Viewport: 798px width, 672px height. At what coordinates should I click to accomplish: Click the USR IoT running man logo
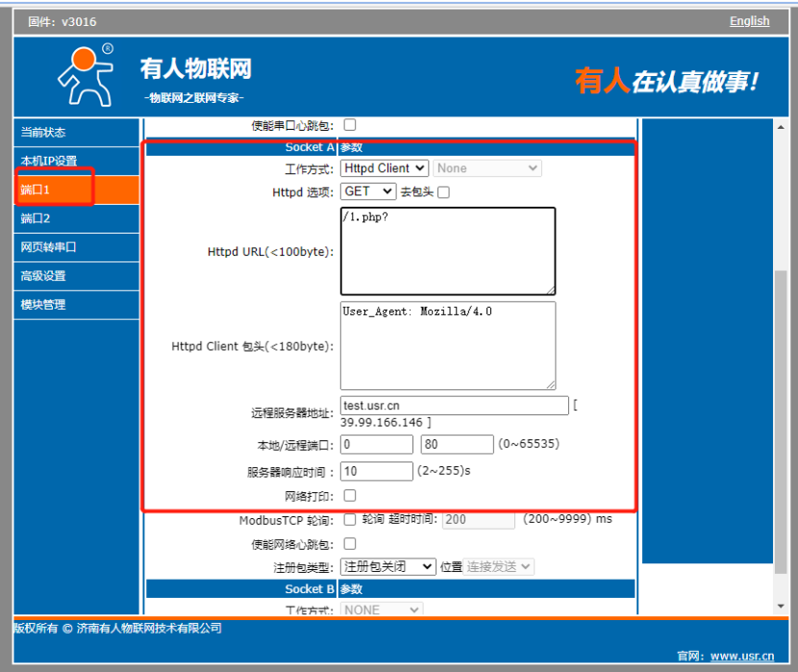[85, 75]
